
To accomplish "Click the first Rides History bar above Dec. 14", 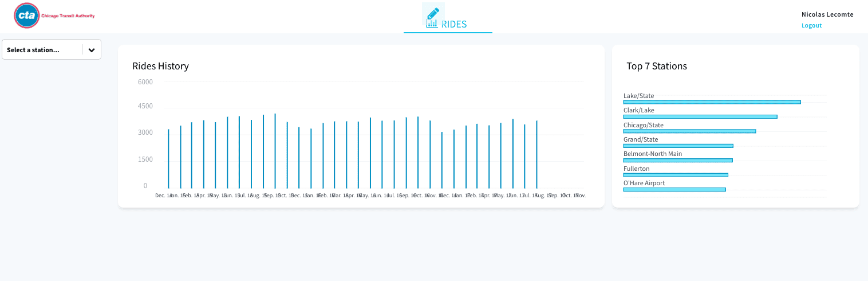I will [x=168, y=159].
